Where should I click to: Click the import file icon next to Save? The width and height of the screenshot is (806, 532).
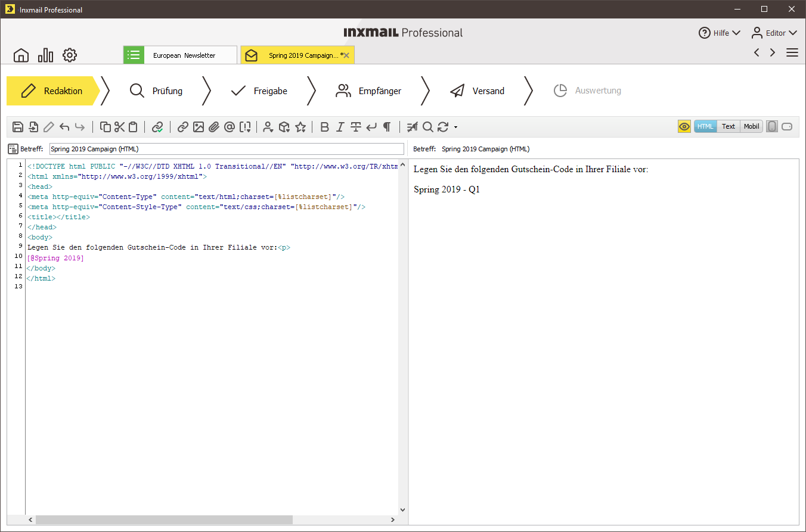tap(33, 127)
